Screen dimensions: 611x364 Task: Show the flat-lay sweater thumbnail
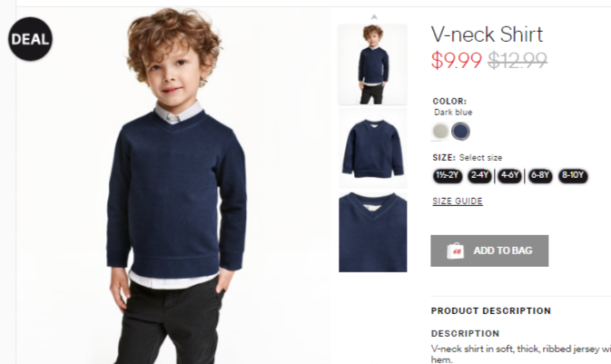click(372, 149)
